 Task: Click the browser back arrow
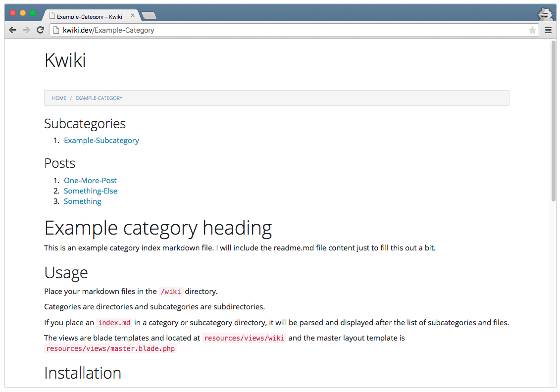[12, 30]
